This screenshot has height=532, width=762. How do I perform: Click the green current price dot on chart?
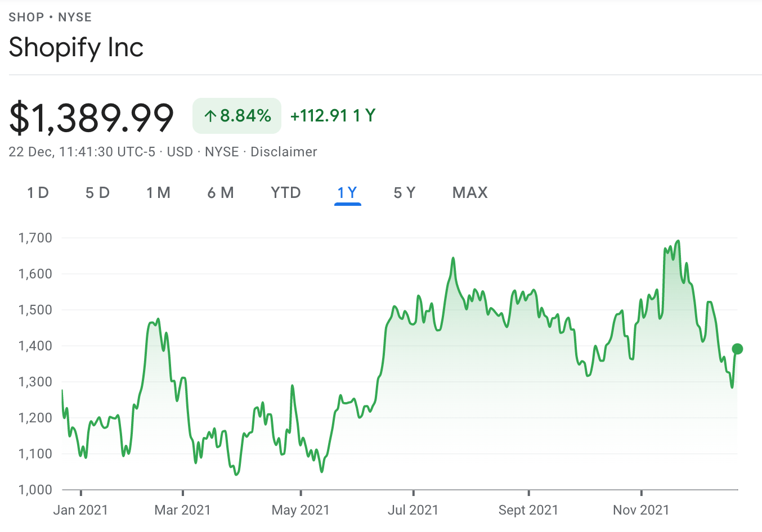737,349
